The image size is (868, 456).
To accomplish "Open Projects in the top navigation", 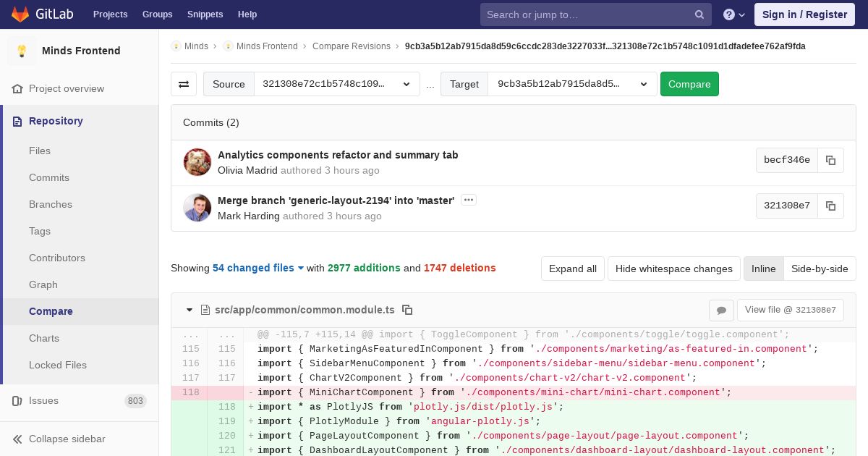I will click(x=110, y=14).
